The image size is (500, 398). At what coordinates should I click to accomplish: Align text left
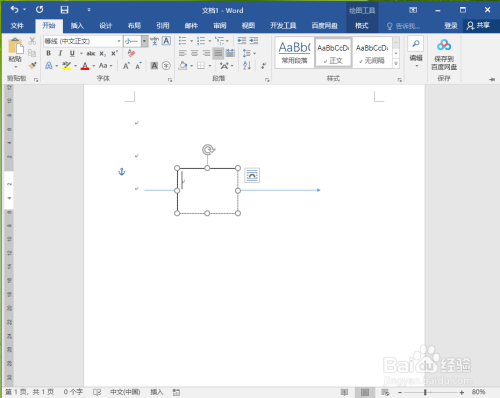182,53
